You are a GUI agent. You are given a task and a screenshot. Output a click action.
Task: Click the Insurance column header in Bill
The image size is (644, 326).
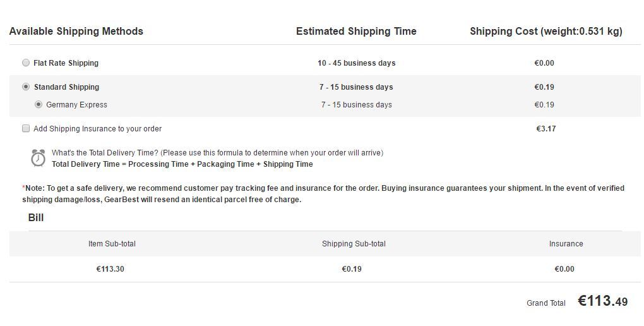(x=566, y=244)
